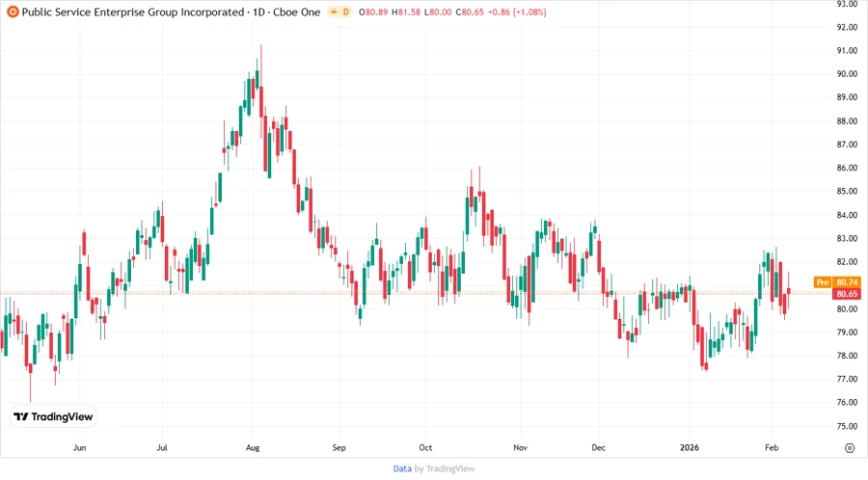Click the 83.00 price axis label
868x480 pixels.
click(x=847, y=238)
